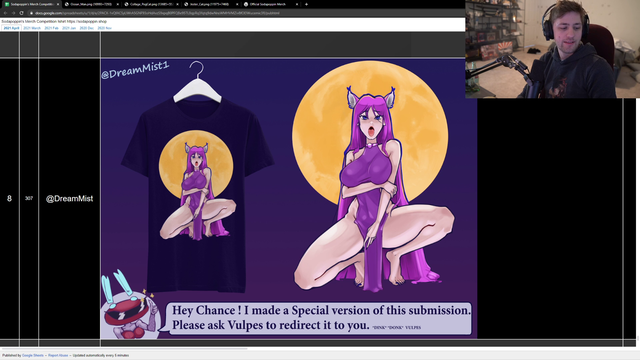
Task: Click the @DreamMist1 watermark text in image
Action: (135, 69)
